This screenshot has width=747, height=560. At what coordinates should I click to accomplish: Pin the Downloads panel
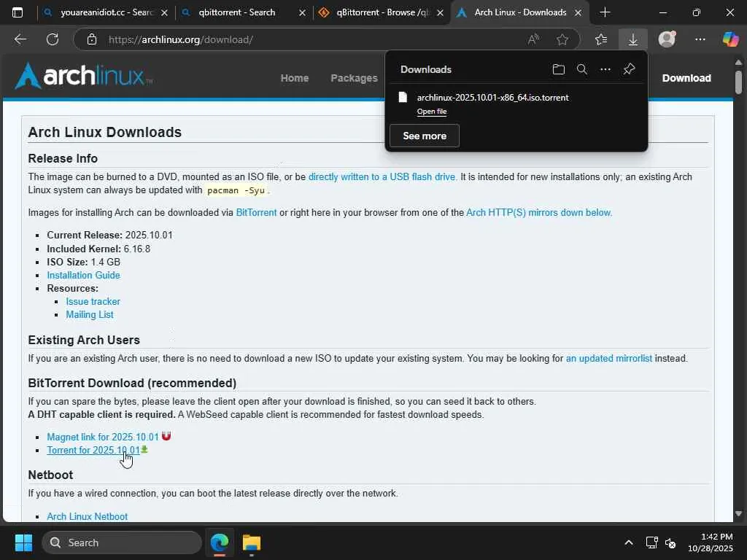[629, 69]
